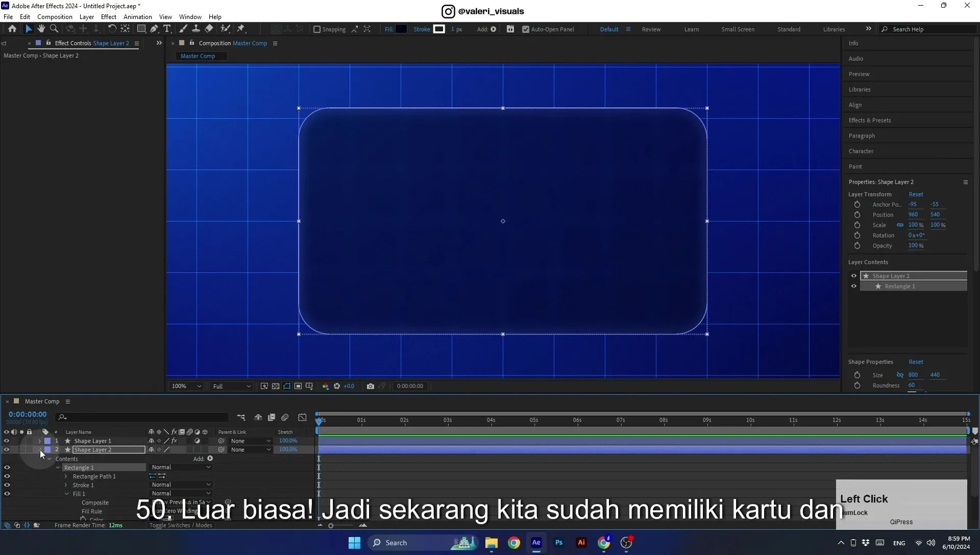This screenshot has width=980, height=555.
Task: Open the viewer magnification 100% dropdown
Action: [186, 386]
